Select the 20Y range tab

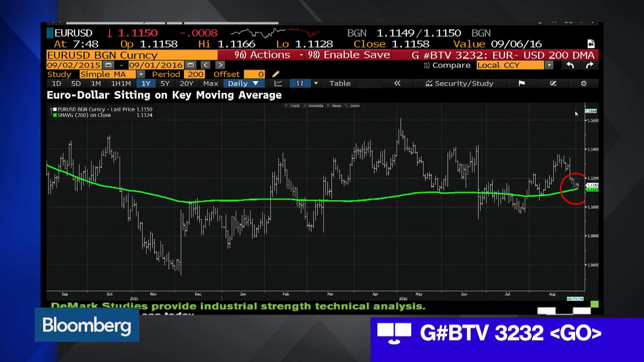point(186,83)
